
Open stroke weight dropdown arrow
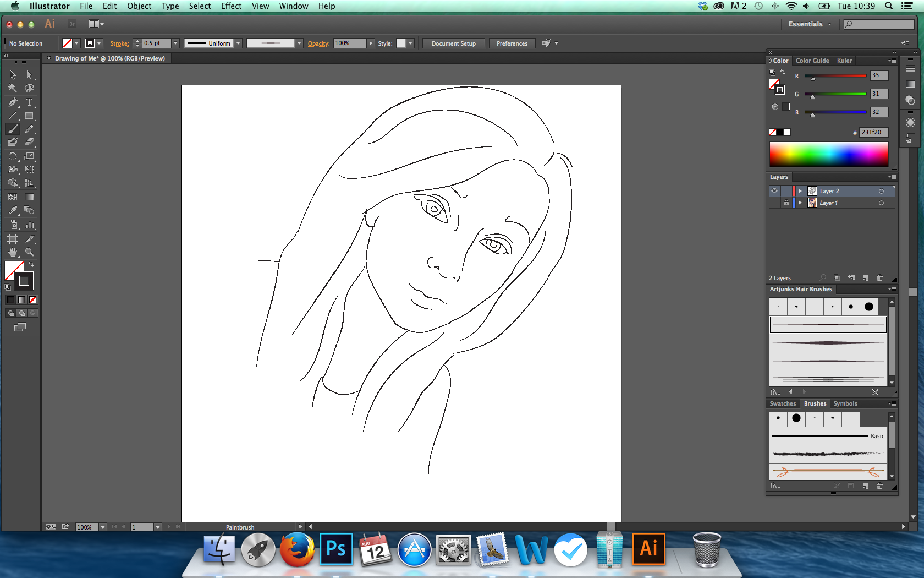(175, 43)
